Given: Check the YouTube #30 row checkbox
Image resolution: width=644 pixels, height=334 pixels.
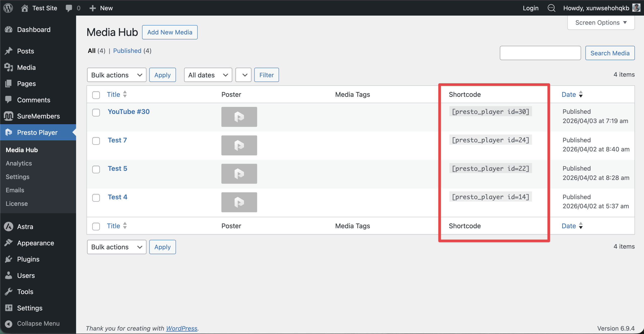Looking at the screenshot, I should point(96,112).
